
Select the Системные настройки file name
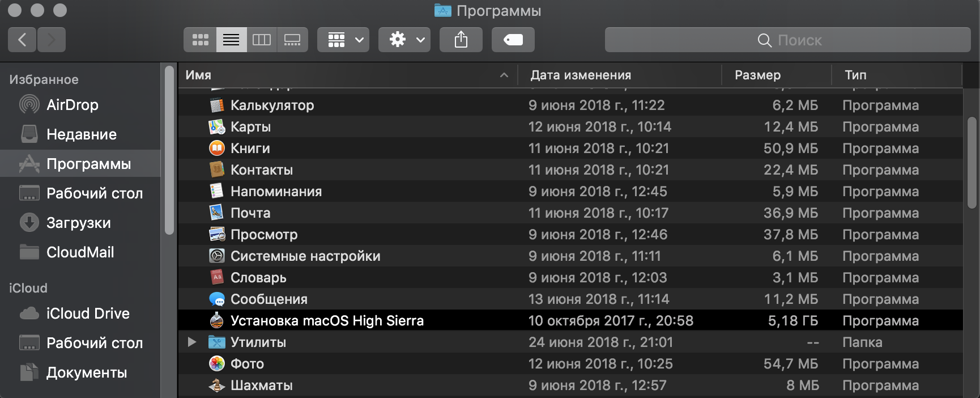pyautogui.click(x=305, y=256)
